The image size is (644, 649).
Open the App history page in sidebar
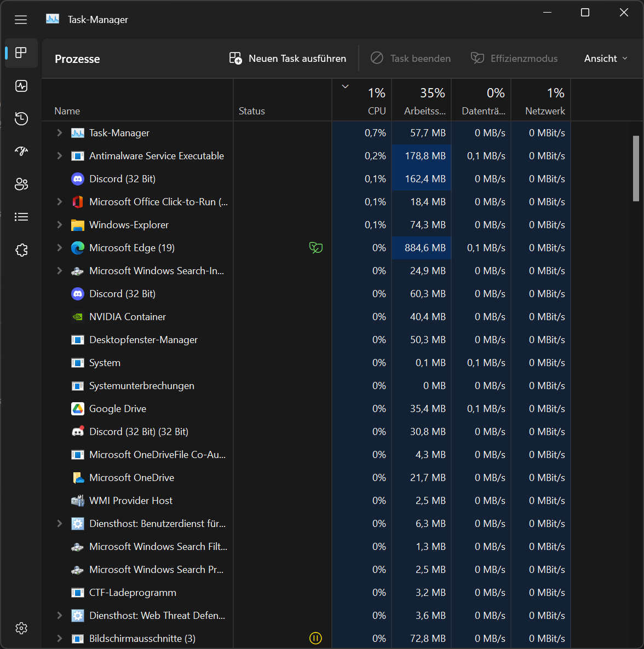click(21, 118)
